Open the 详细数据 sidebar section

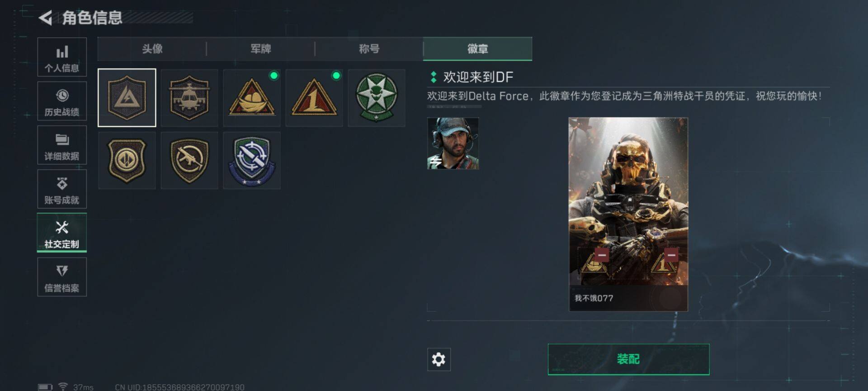pos(62,145)
